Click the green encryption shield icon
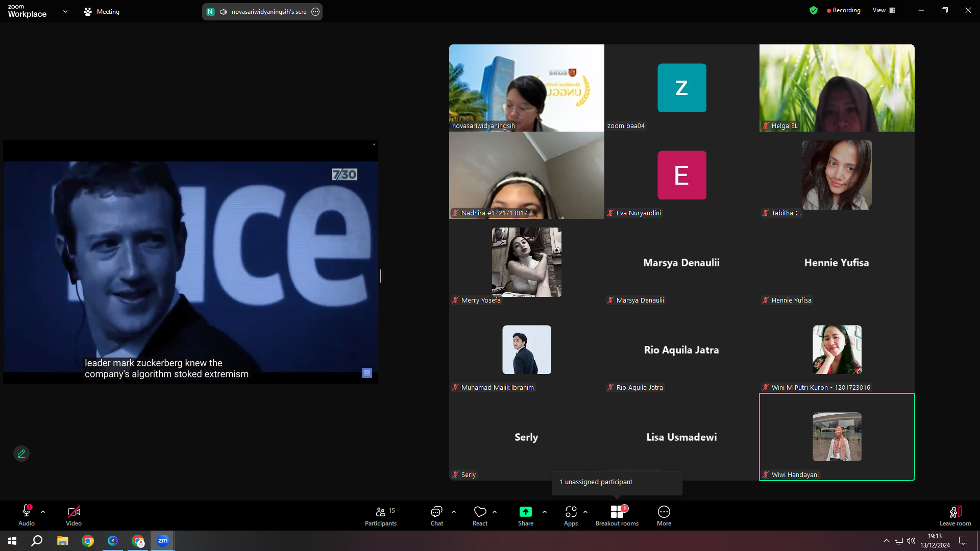Image resolution: width=980 pixels, height=551 pixels. pos(814,10)
